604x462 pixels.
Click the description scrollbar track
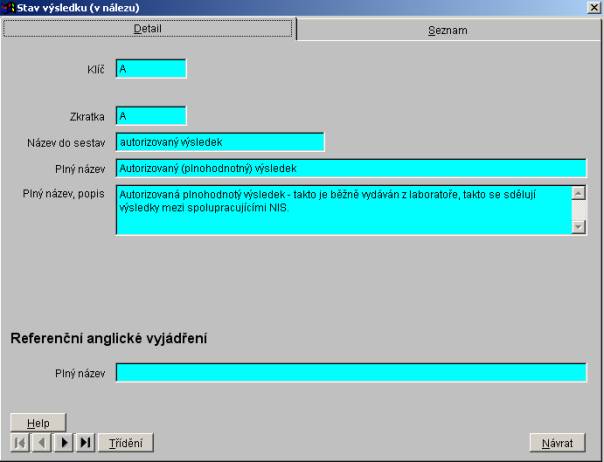click(x=578, y=210)
